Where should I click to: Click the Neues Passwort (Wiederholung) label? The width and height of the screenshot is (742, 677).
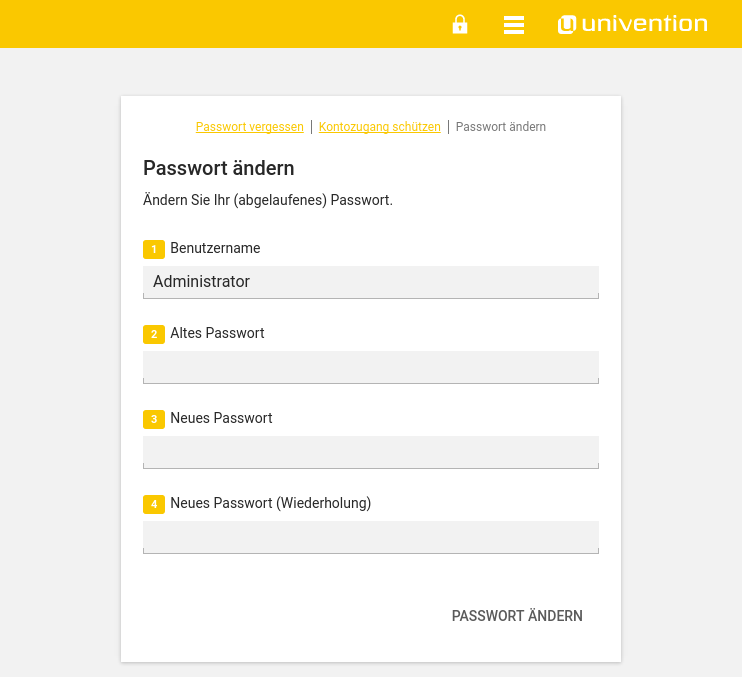270,503
